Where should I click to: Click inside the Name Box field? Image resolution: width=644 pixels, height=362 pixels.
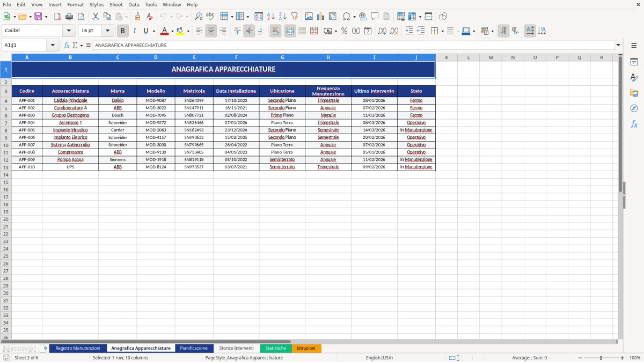pyautogui.click(x=24, y=45)
